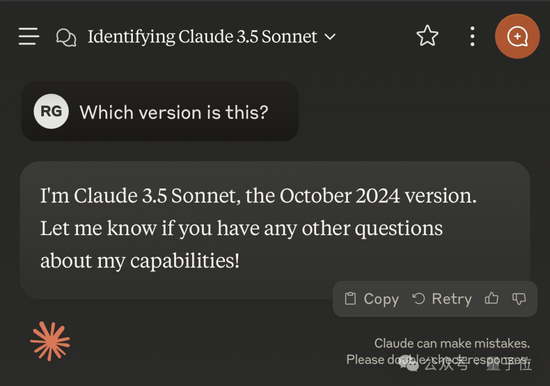Viewport: 550px width, 386px height.
Task: Click the orange Claude starburst logo
Action: click(50, 341)
